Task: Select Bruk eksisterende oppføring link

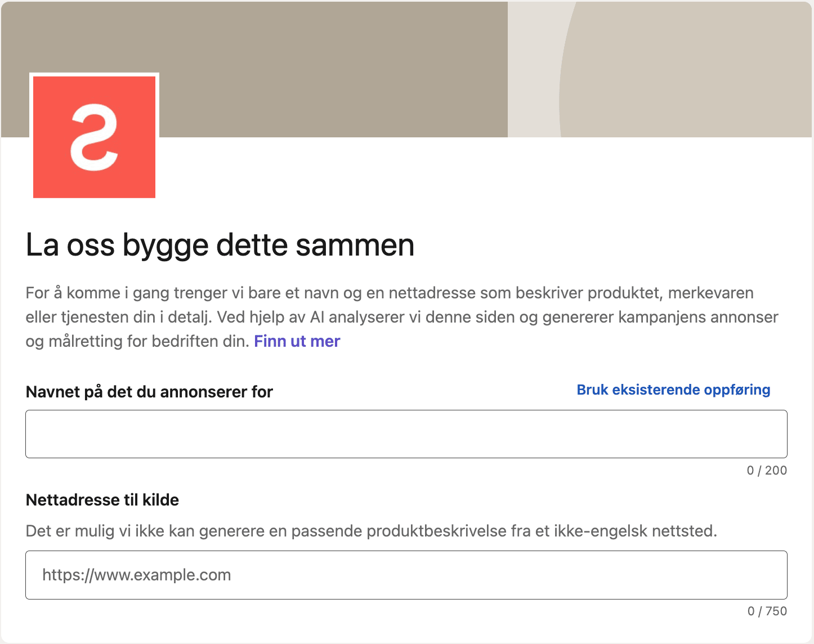Action: click(673, 390)
